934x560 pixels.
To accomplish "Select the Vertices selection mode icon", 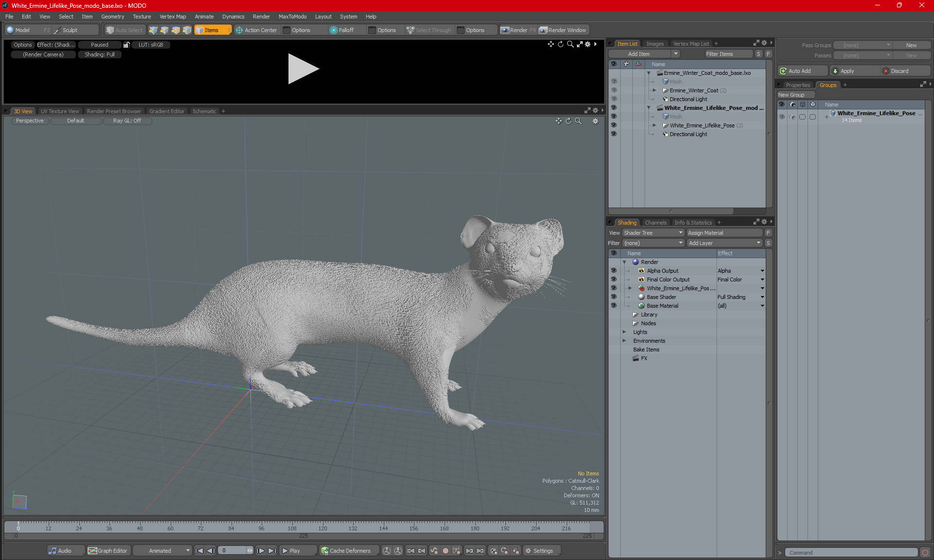I will (x=153, y=30).
